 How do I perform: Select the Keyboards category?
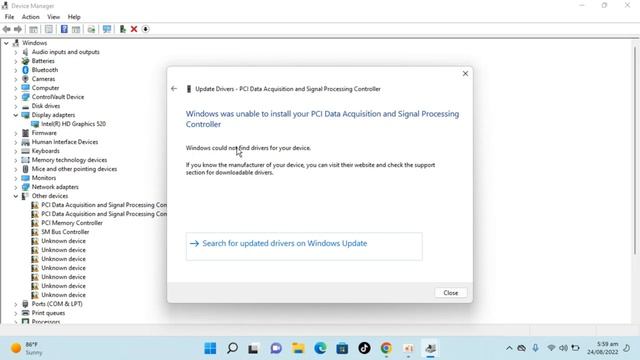pos(45,151)
